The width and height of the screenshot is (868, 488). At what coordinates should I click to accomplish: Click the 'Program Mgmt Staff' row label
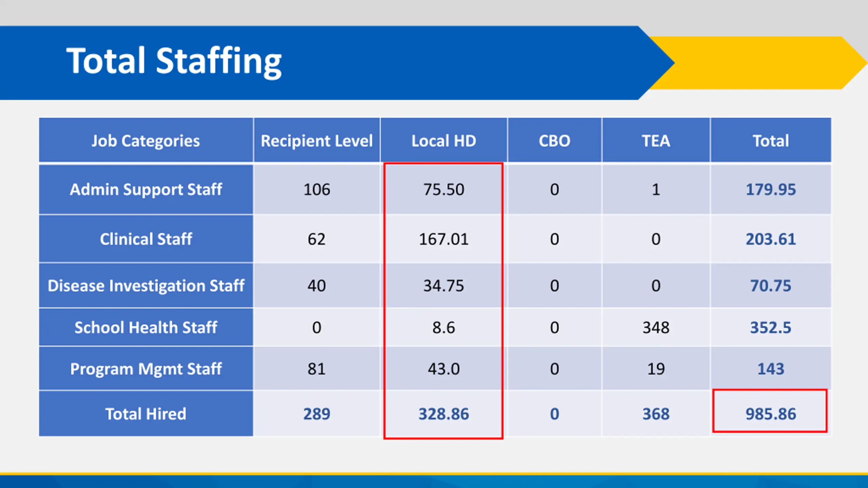click(146, 369)
